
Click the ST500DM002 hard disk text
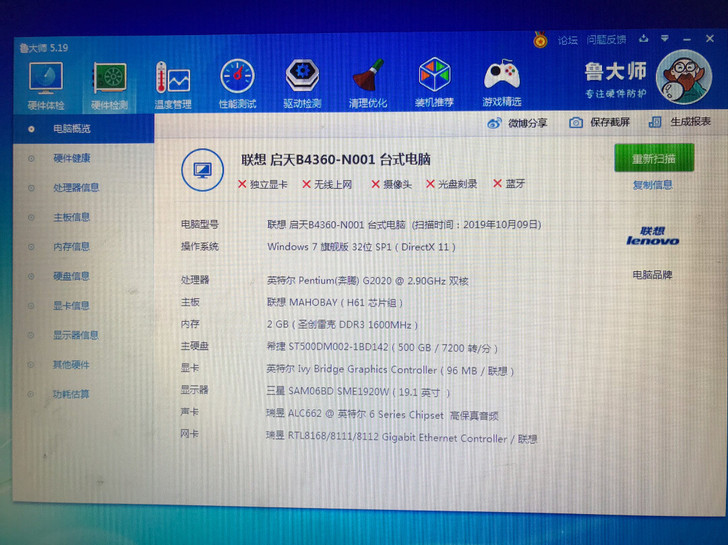(x=382, y=347)
